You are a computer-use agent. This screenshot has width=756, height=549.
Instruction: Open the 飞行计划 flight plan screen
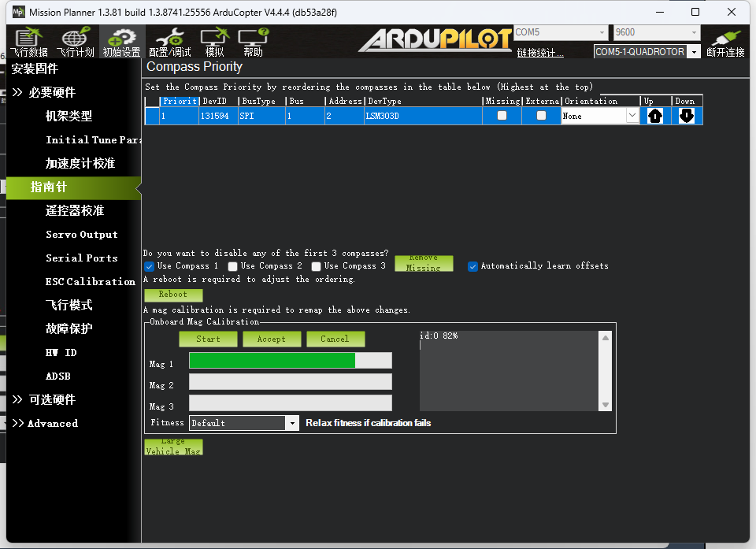[x=75, y=42]
